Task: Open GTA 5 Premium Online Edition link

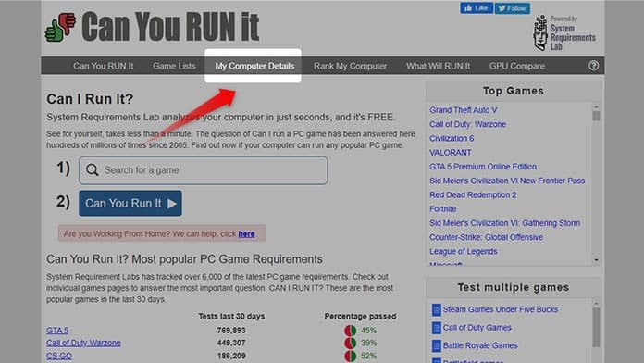Action: click(483, 167)
